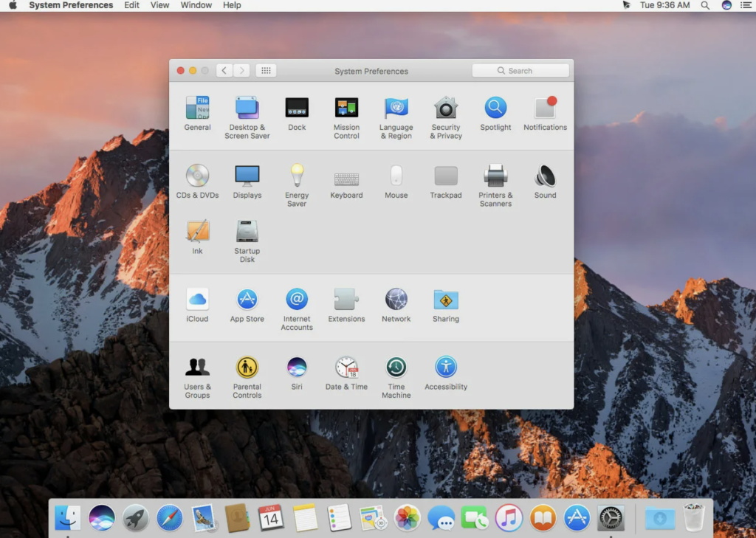Open Time Machine preferences
756x538 pixels.
(x=396, y=377)
